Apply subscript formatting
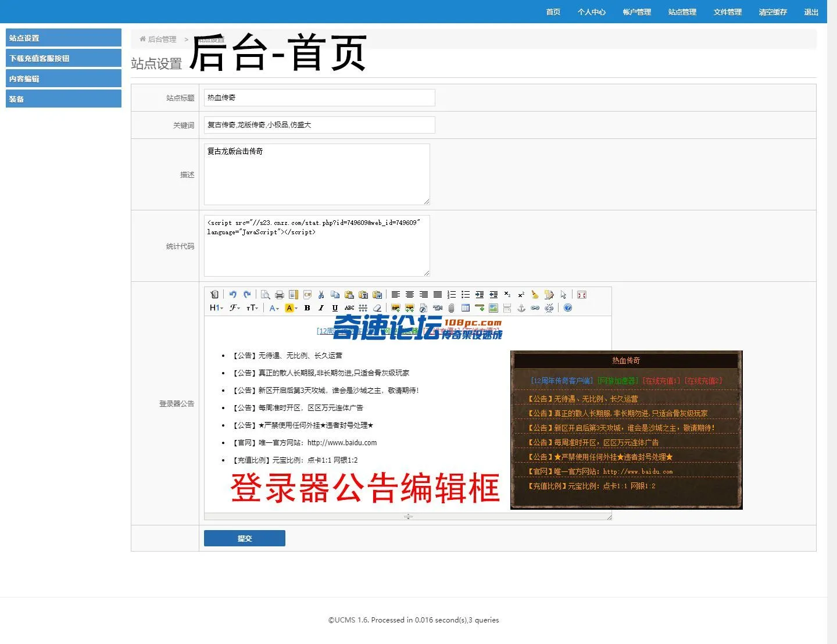This screenshot has height=644, width=837. click(507, 295)
